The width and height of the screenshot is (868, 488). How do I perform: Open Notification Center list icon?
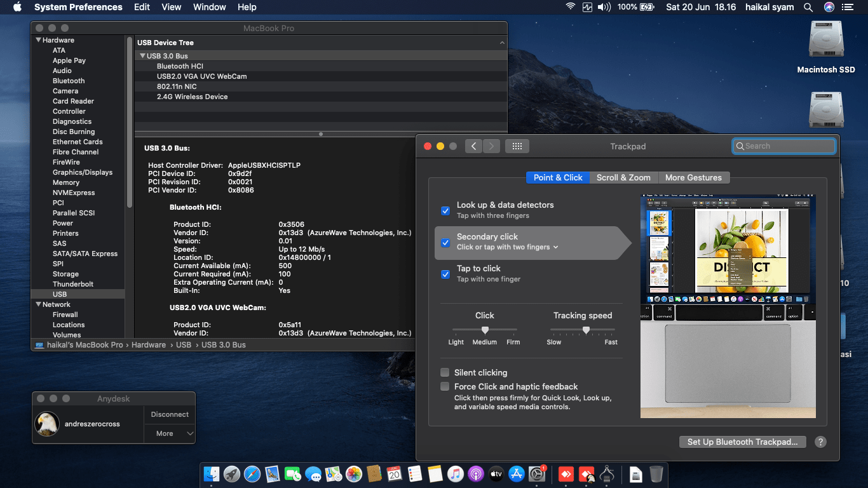pyautogui.click(x=848, y=7)
